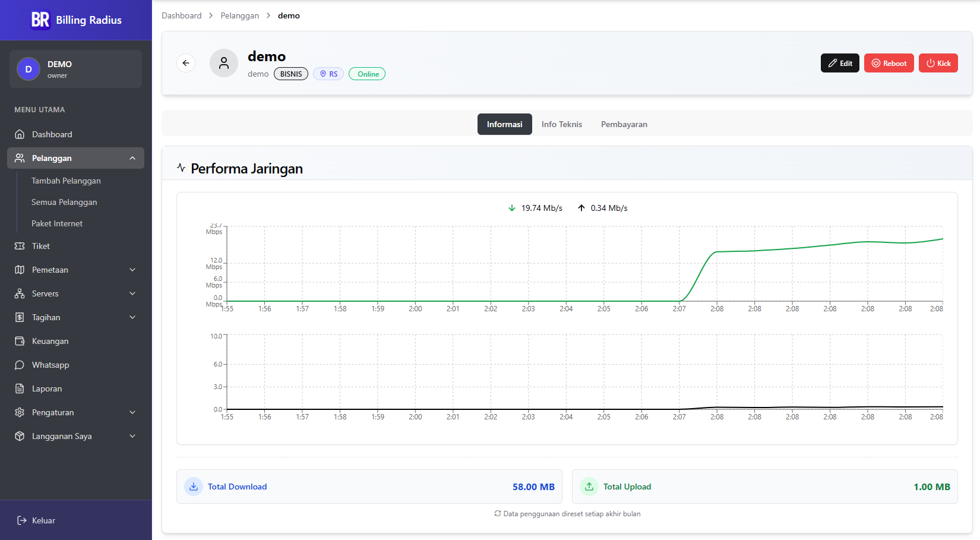The height and width of the screenshot is (540, 980).
Task: Expand the Langganan Saya chevron
Action: 132,436
